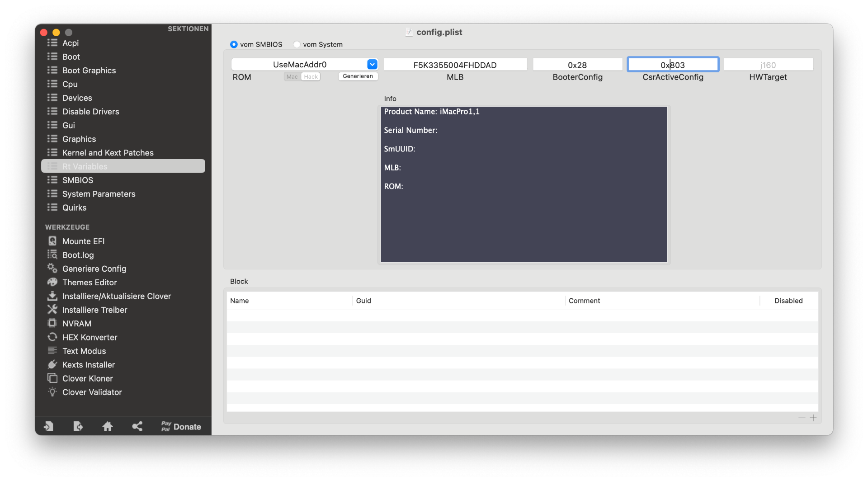Choose the Mac segment for MLB generation
This screenshot has height=481, width=868.
click(x=292, y=77)
